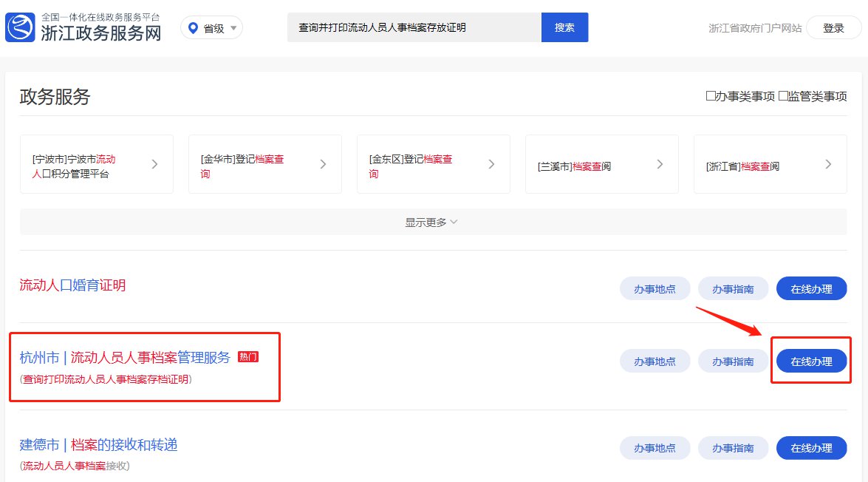This screenshot has width=868, height=482.
Task: Click the location pin icon beside 省级
Action: (x=194, y=28)
